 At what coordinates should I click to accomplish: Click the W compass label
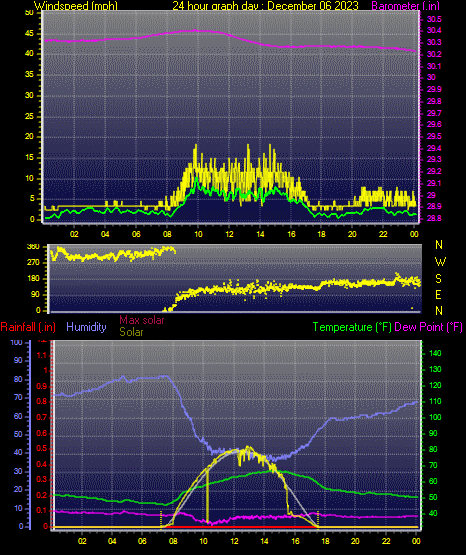click(440, 262)
